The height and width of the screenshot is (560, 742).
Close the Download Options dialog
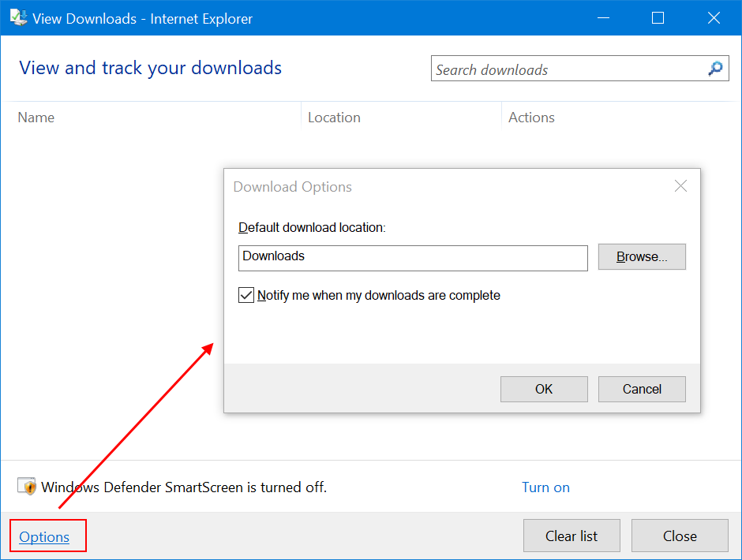(680, 186)
